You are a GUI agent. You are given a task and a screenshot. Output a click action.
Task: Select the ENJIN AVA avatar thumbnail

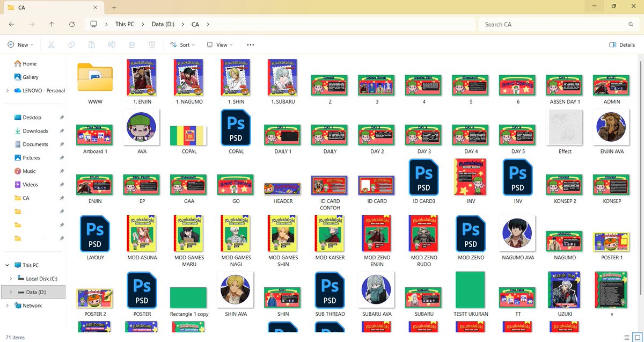click(x=612, y=127)
